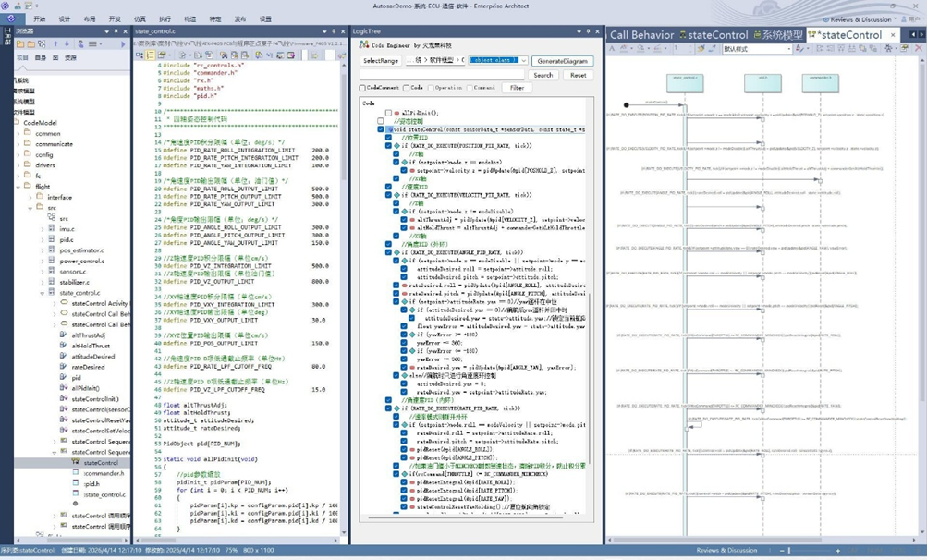Tick the Code filter checkbox
Viewport: 927px width, 560px height.
406,89
